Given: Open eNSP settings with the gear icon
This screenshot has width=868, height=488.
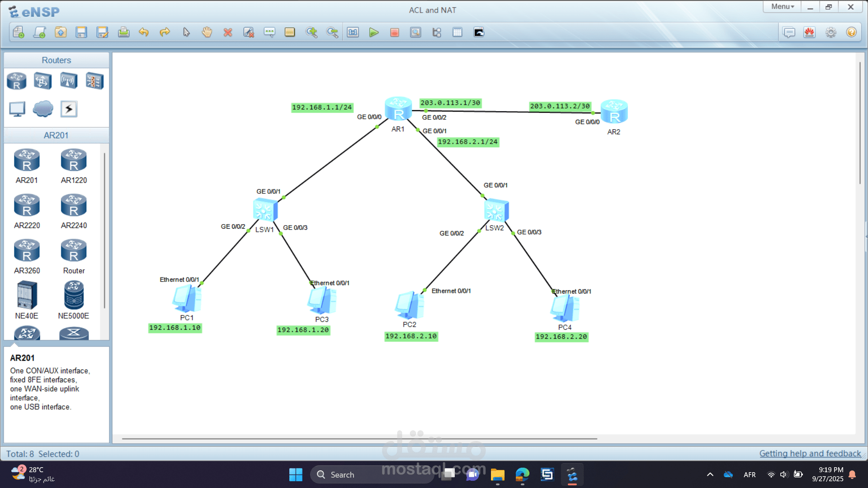Looking at the screenshot, I should [830, 32].
